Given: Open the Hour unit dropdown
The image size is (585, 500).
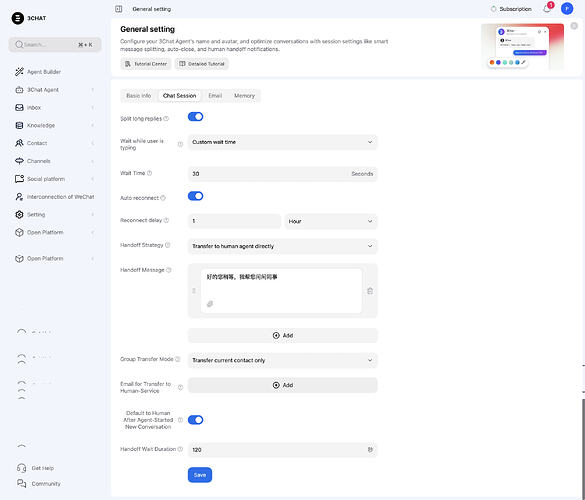Looking at the screenshot, I should pyautogui.click(x=331, y=221).
